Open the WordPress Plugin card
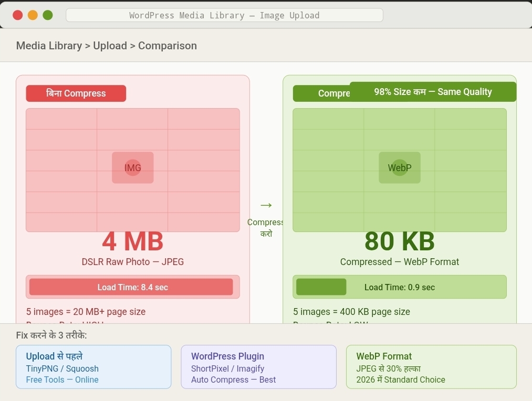Screen dimensions: 532x401 (x=258, y=367)
